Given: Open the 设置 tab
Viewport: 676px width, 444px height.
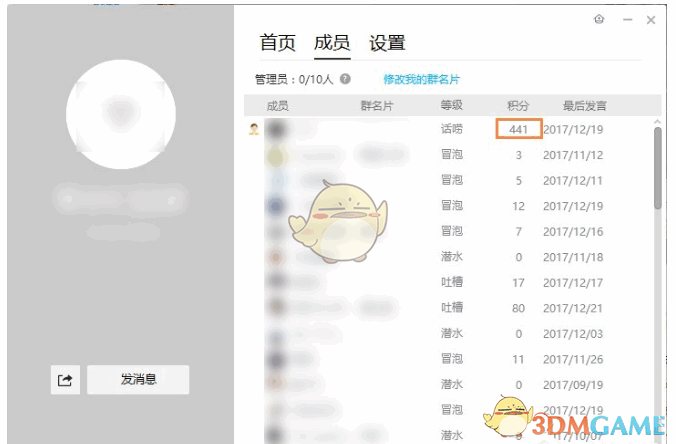Looking at the screenshot, I should tap(387, 43).
